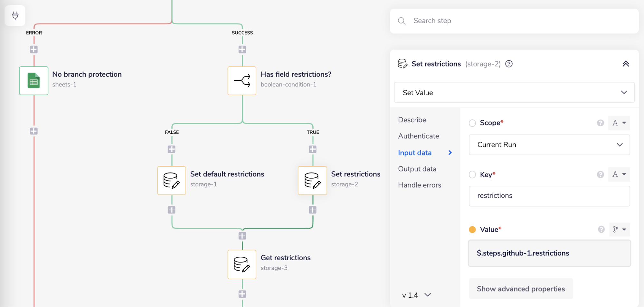Toggle the radio selector beside Key
The width and height of the screenshot is (644, 307).
(x=472, y=174)
